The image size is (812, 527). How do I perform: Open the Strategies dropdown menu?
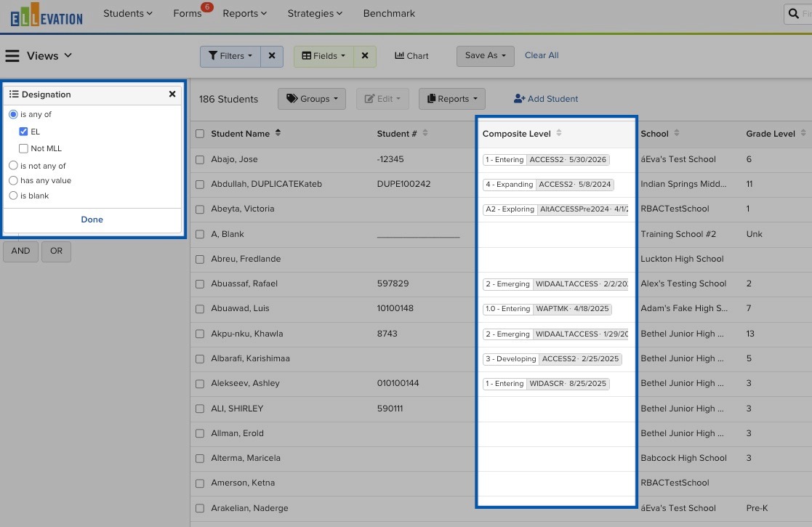click(x=315, y=14)
